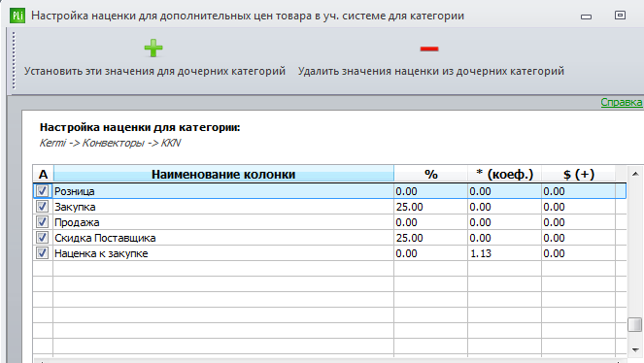Screen dimensions: 644x363
Task: Click Закупка coefficient cell
Action: tap(505, 207)
